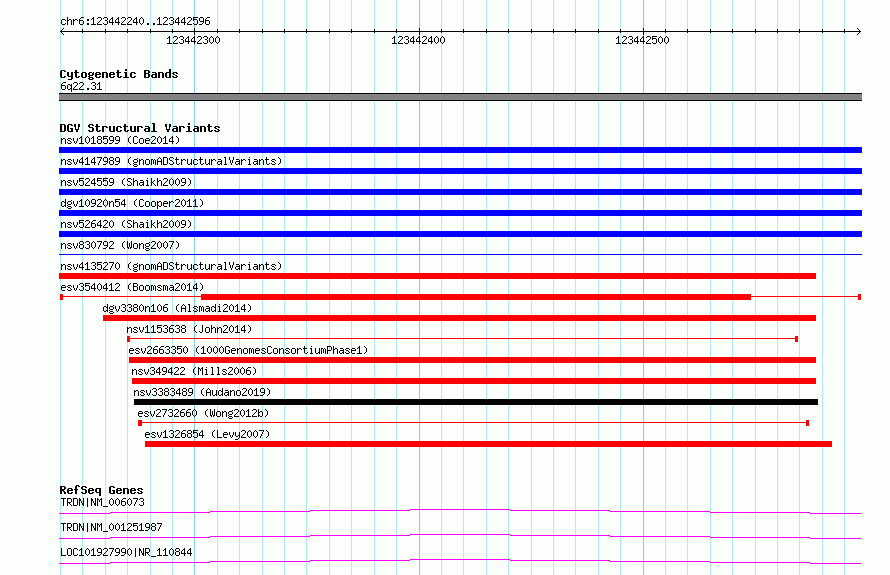This screenshot has width=890, height=575.
Task: Click the gray 6q22.31 cytogenetic band bar
Action: point(460,97)
